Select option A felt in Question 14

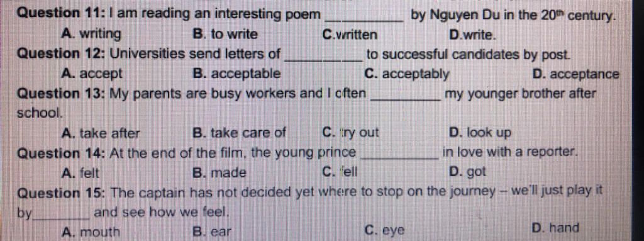[79, 173]
